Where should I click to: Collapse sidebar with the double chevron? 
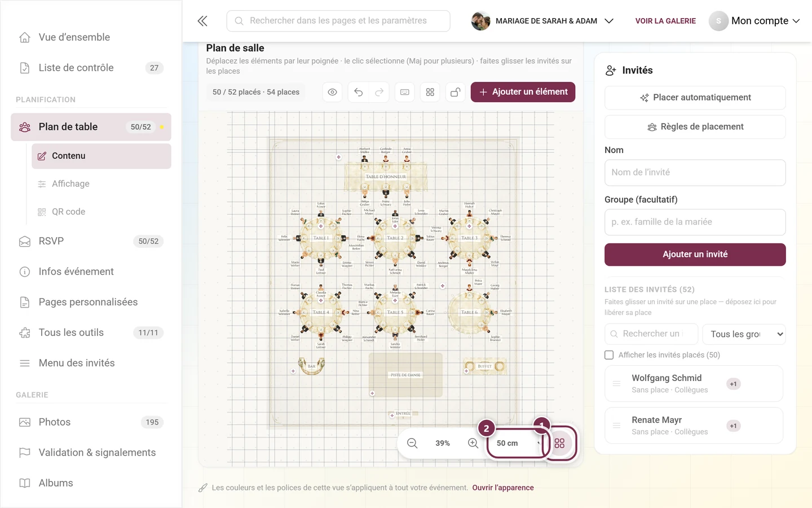[202, 21]
